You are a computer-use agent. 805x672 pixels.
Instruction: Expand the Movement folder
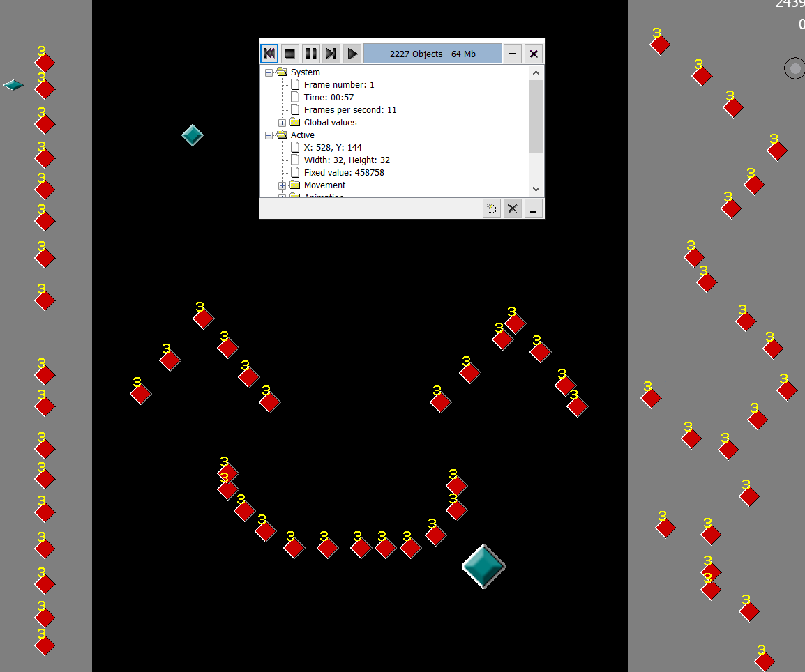[x=282, y=185]
